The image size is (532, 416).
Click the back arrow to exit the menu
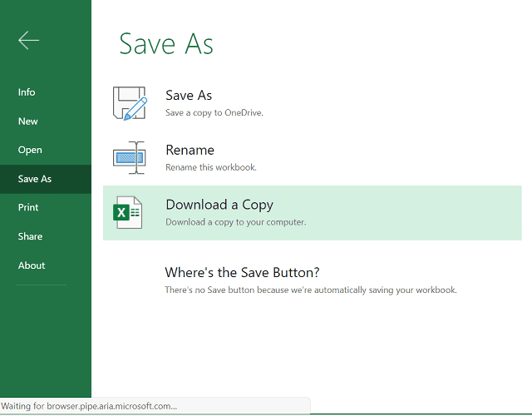29,41
